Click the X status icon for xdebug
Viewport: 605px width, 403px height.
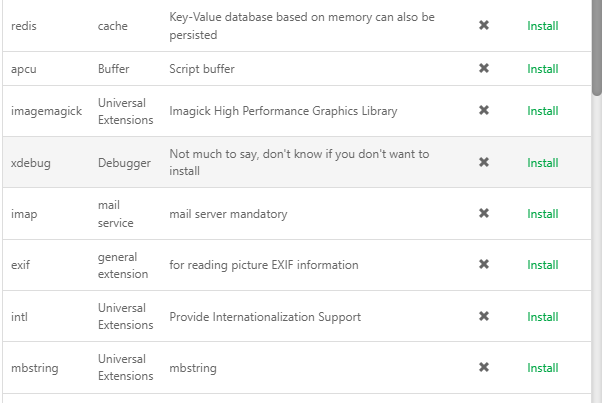point(484,162)
